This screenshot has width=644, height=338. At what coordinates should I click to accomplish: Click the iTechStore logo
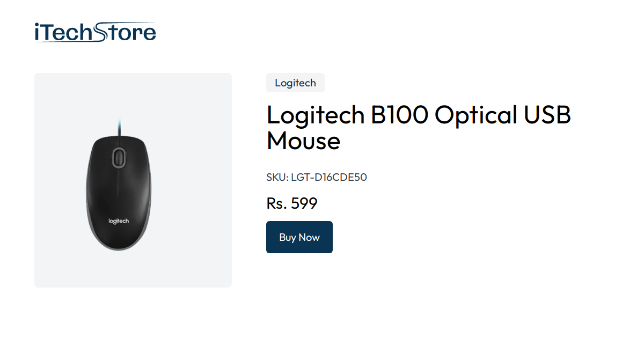point(95,32)
